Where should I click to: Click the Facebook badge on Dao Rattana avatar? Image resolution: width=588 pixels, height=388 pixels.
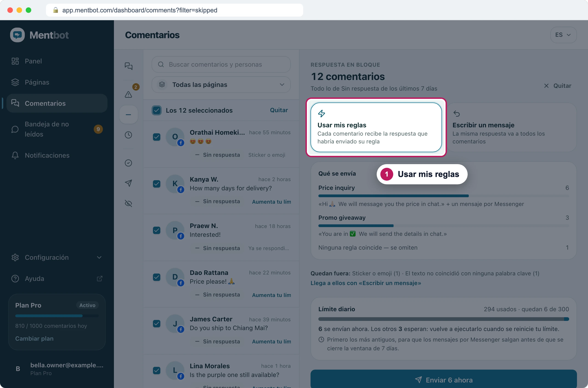click(181, 283)
